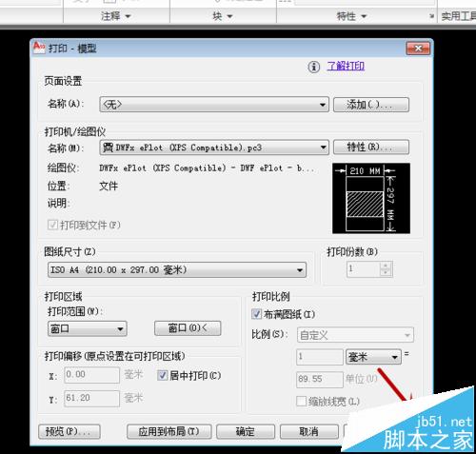The width and height of the screenshot is (476, 454).
Task: Open the printer 名称 dropdown DWFx ePlot
Action: 214,148
